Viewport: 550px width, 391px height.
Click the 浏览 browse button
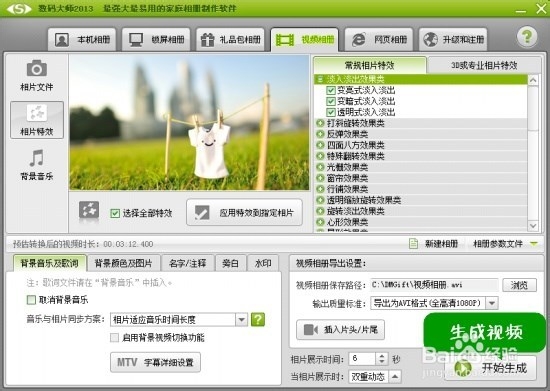(519, 285)
